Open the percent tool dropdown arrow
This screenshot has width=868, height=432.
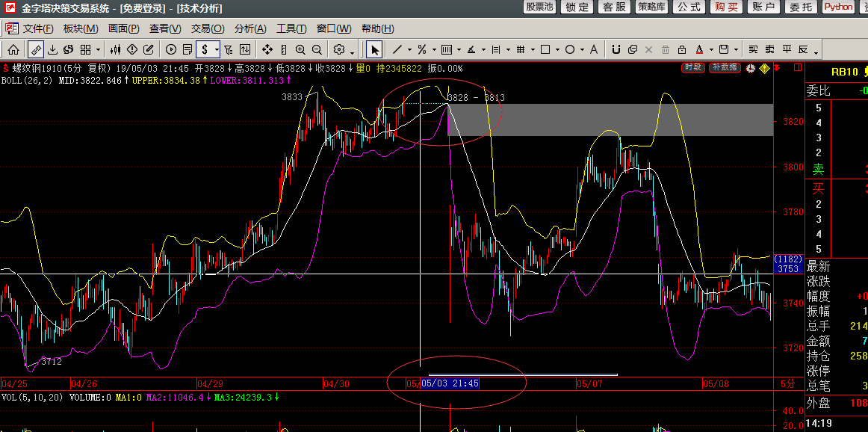click(434, 50)
